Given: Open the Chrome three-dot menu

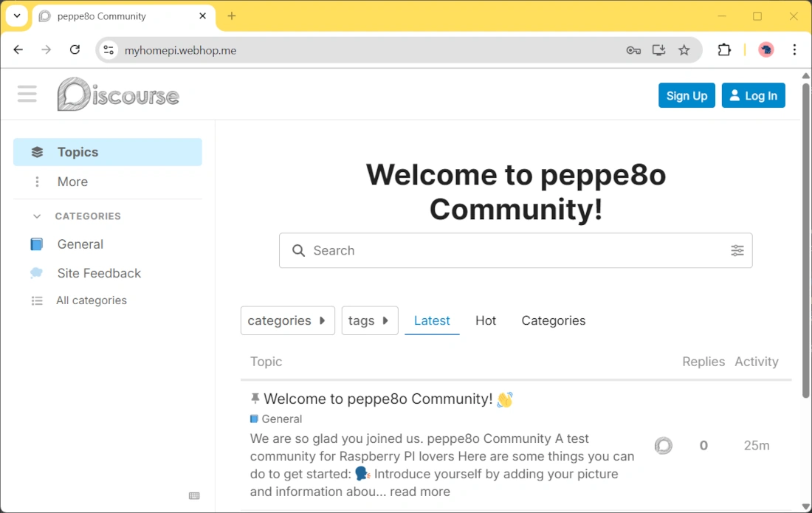Looking at the screenshot, I should (x=794, y=49).
